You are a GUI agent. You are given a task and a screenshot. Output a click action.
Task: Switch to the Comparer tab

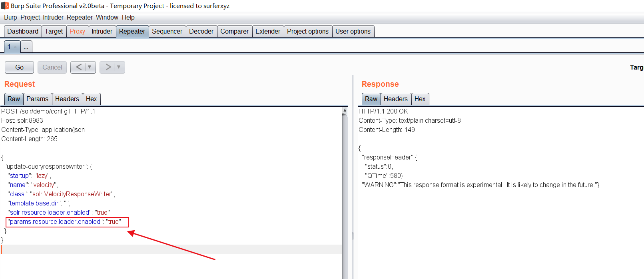tap(234, 31)
